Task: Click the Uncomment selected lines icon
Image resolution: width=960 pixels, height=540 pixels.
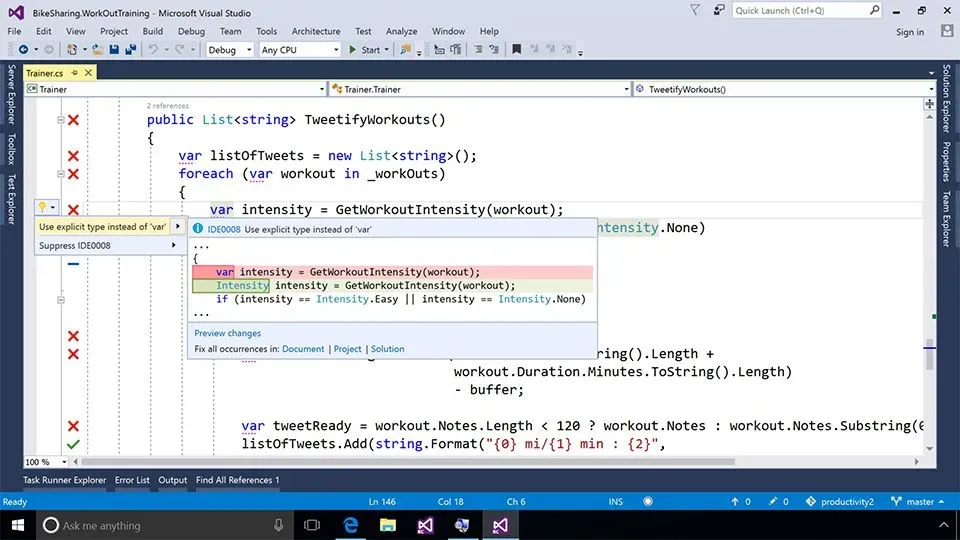Action: coord(456,50)
